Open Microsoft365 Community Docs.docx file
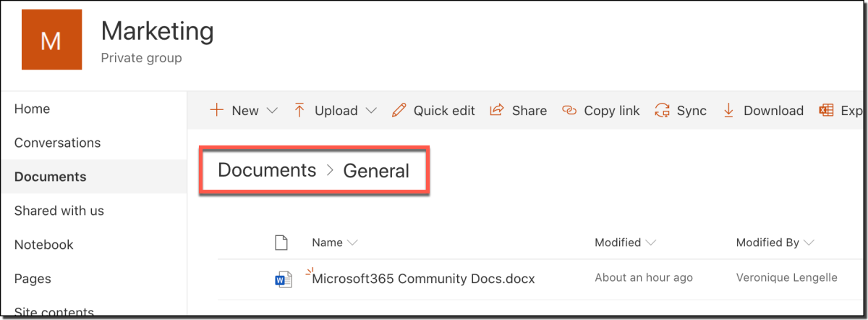 point(424,278)
